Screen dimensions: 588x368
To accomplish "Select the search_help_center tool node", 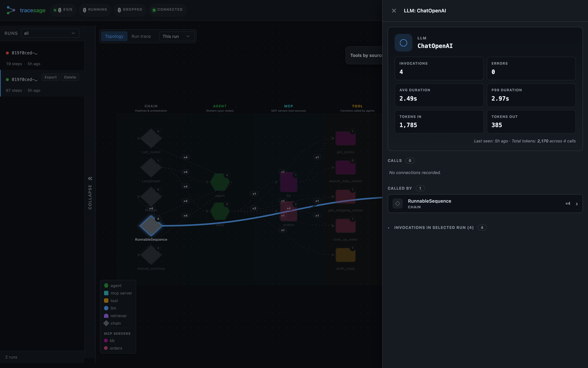I will (x=345, y=167).
